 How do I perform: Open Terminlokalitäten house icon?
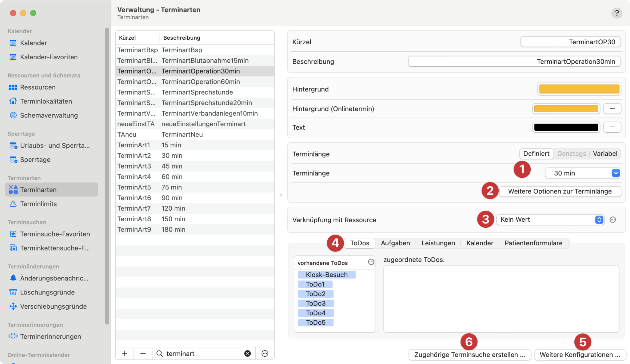[13, 101]
